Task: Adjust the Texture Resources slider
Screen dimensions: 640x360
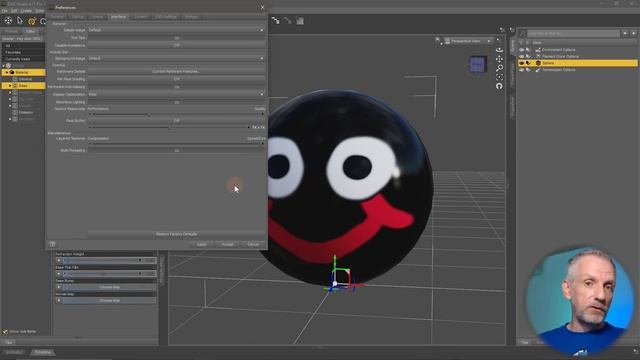Action: [176, 115]
